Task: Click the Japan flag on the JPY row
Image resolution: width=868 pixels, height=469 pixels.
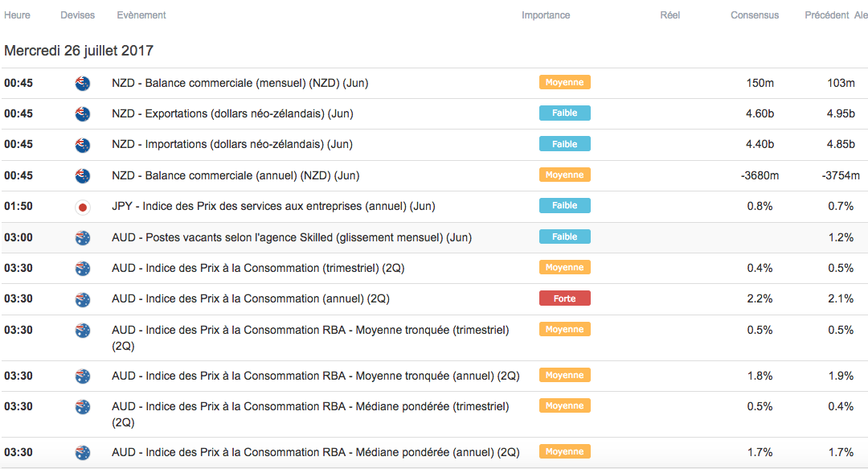Action: click(x=82, y=207)
